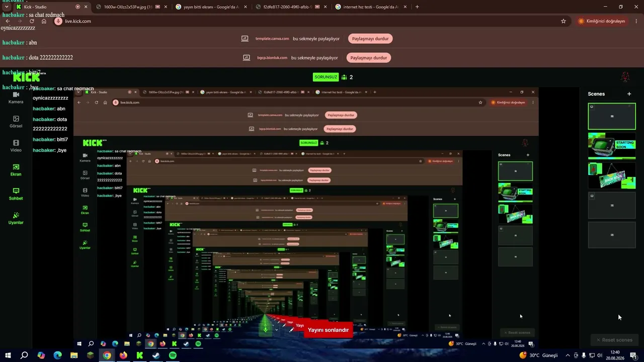644x362 pixels.
Task: Select the first scene thumbnail with green border
Action: (x=612, y=116)
